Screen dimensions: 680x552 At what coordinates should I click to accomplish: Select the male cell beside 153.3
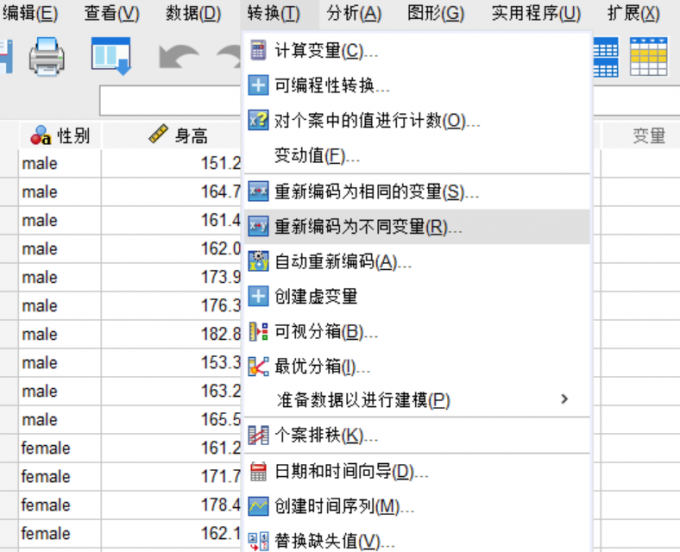60,363
